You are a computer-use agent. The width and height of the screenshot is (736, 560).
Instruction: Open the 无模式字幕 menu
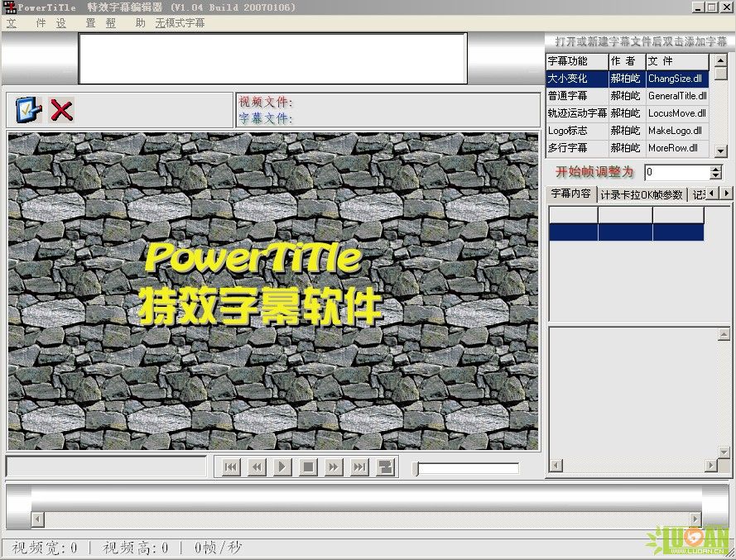point(180,23)
